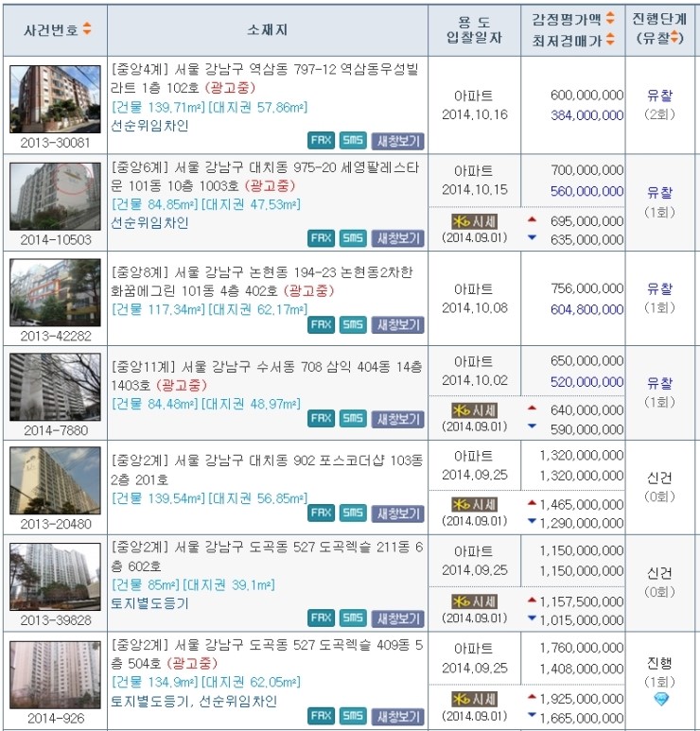The image size is (700, 731).
Task: Click 유찰 status for case 2013-42282
Action: click(659, 288)
